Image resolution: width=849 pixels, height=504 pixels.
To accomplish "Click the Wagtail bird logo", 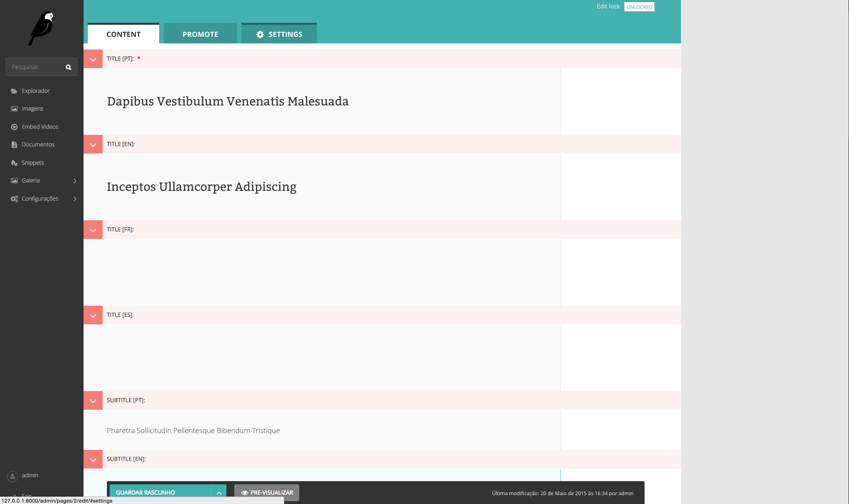I will click(42, 28).
